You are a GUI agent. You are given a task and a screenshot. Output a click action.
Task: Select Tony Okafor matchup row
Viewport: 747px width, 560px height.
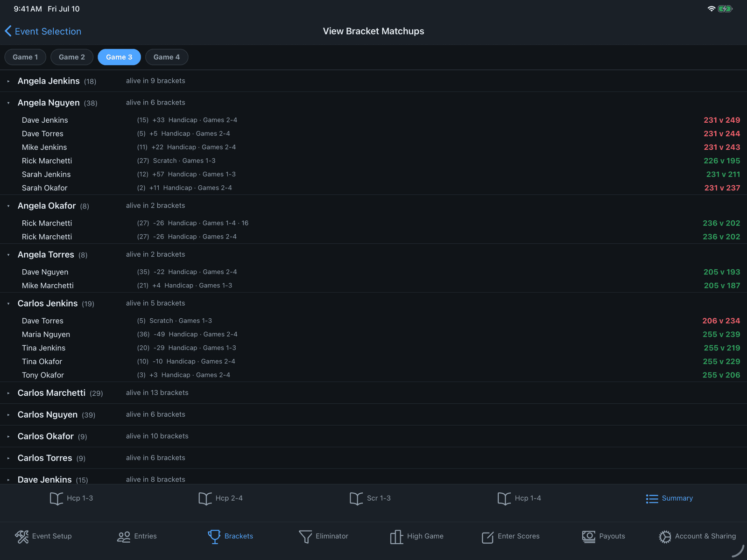373,375
